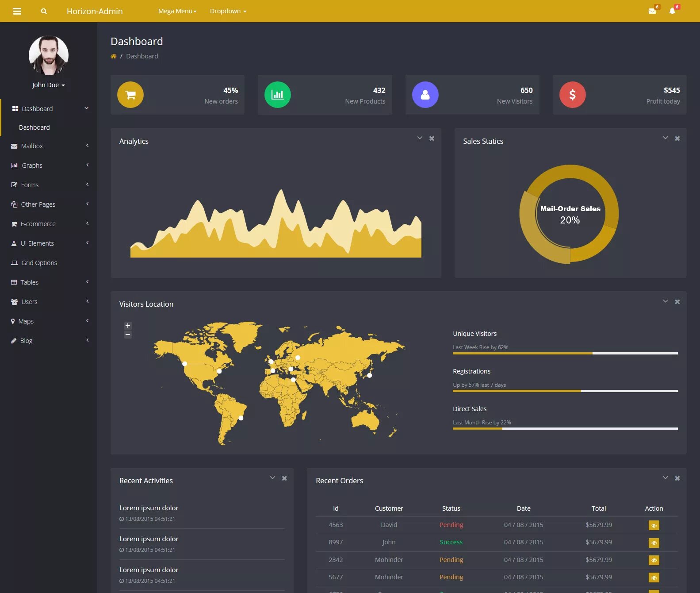700x593 pixels.
Task: Collapse the Visitors Location panel chevron
Action: coord(665,301)
